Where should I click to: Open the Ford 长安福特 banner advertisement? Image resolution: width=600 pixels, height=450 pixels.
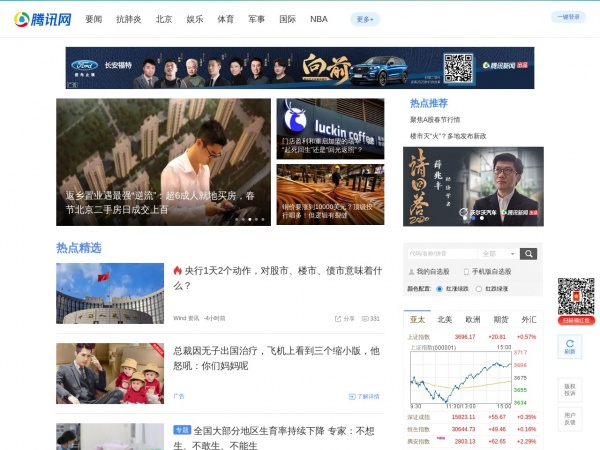point(300,68)
